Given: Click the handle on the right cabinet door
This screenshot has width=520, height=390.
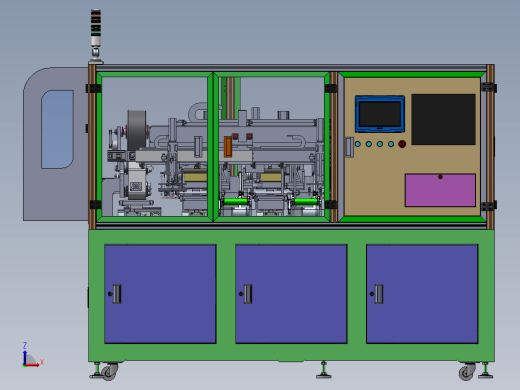Looking at the screenshot, I should [379, 294].
